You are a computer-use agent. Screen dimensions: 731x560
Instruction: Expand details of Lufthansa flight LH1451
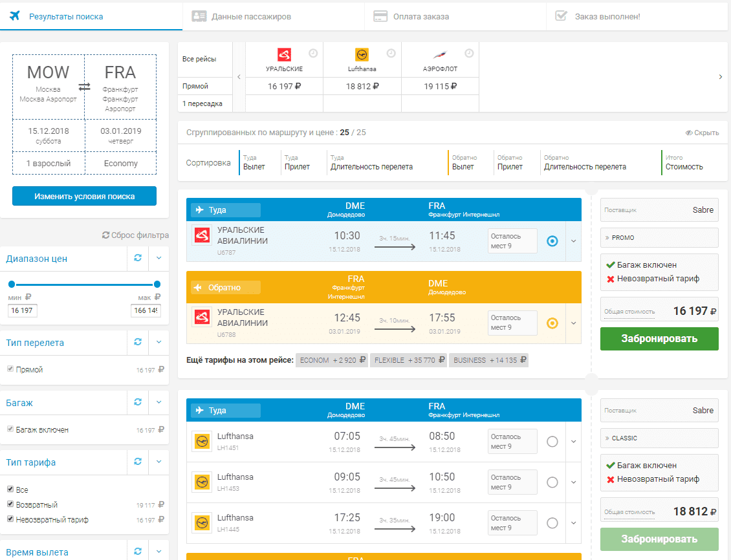click(x=573, y=441)
